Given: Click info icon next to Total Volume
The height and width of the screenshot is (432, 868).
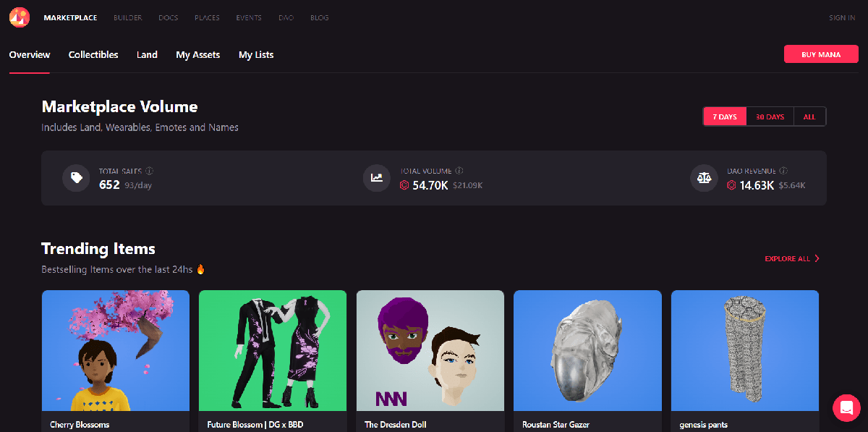Looking at the screenshot, I should click(459, 171).
